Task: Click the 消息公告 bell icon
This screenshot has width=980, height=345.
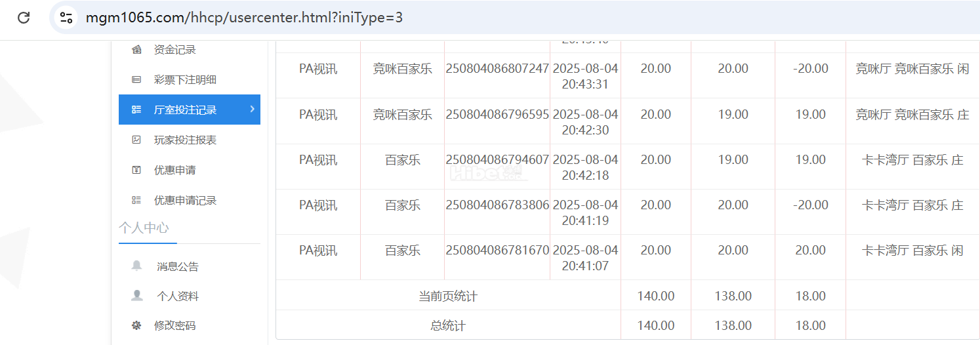Action: [x=136, y=266]
